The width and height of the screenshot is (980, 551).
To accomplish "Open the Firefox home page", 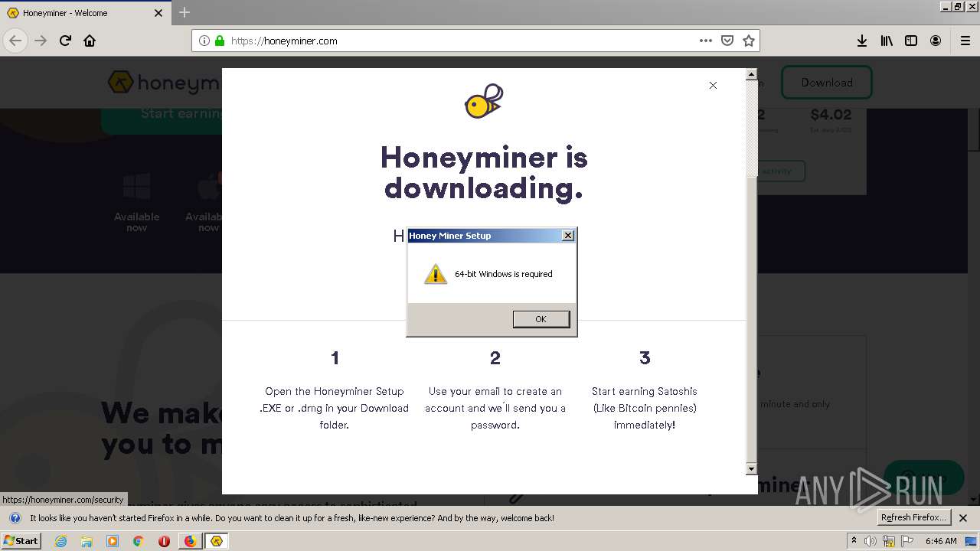I will (x=90, y=41).
